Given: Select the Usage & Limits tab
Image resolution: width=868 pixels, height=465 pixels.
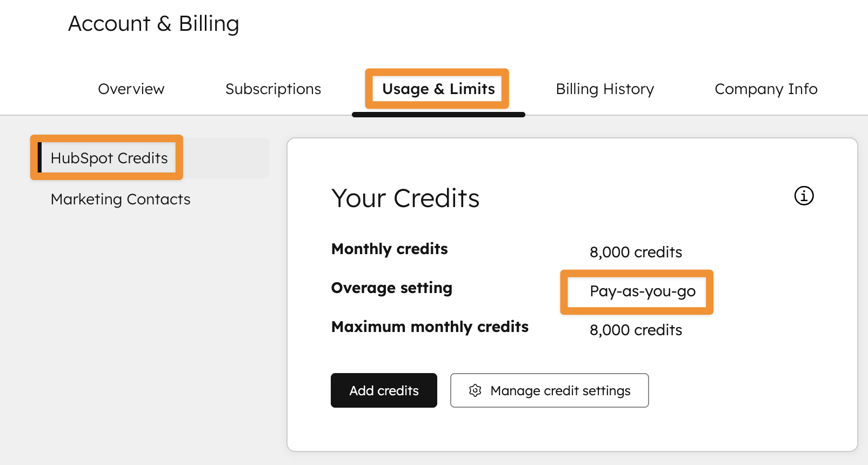Looking at the screenshot, I should point(438,89).
